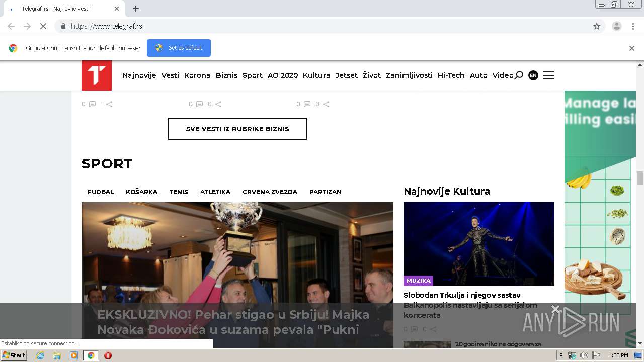The height and width of the screenshot is (362, 644).
Task: Stop page loading button
Action: point(43,26)
